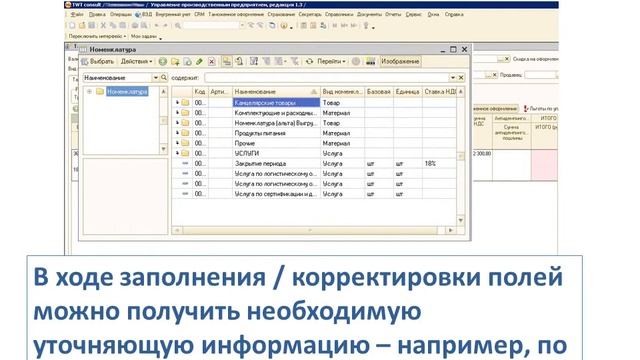Click the Cut scissors icon in main toolbar
The width and height of the screenshot is (640, 360).
click(x=103, y=25)
